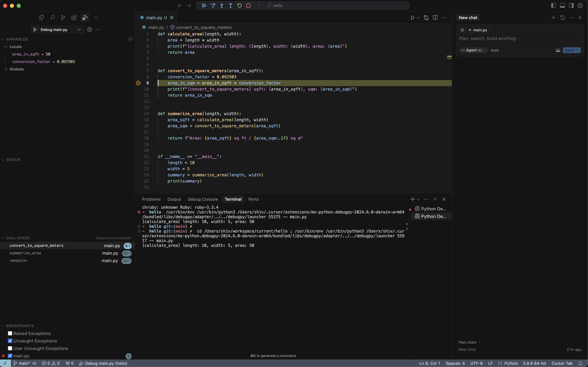The height and width of the screenshot is (367, 588).
Task: Click the Step Out debug icon
Action: 231,5
